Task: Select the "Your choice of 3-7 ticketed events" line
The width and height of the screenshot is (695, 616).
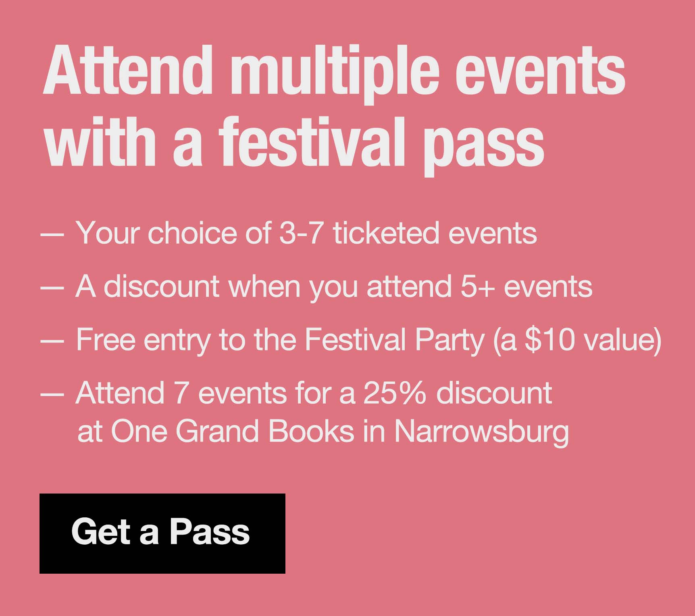Action: point(306,233)
